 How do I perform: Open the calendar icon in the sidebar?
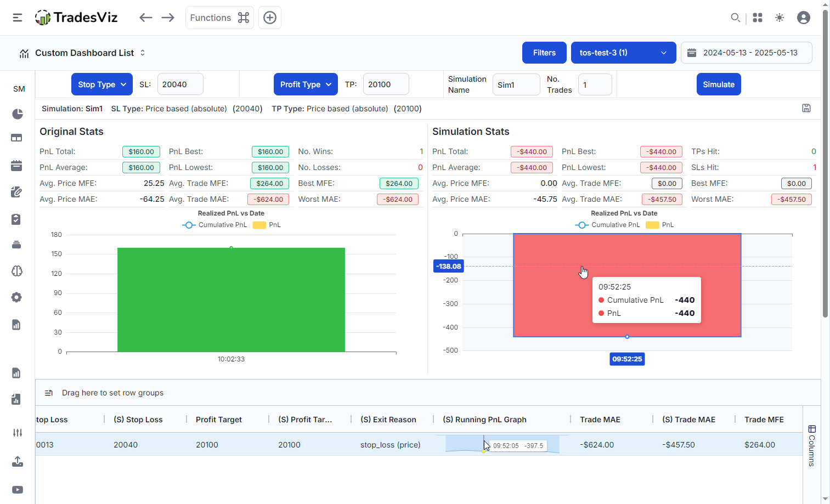pyautogui.click(x=16, y=166)
